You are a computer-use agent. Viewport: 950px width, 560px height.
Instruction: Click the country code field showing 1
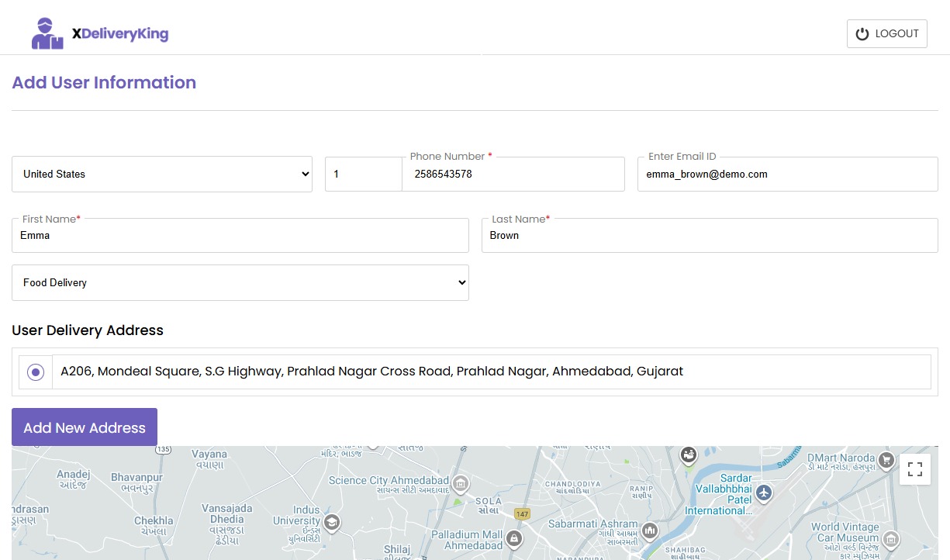363,175
